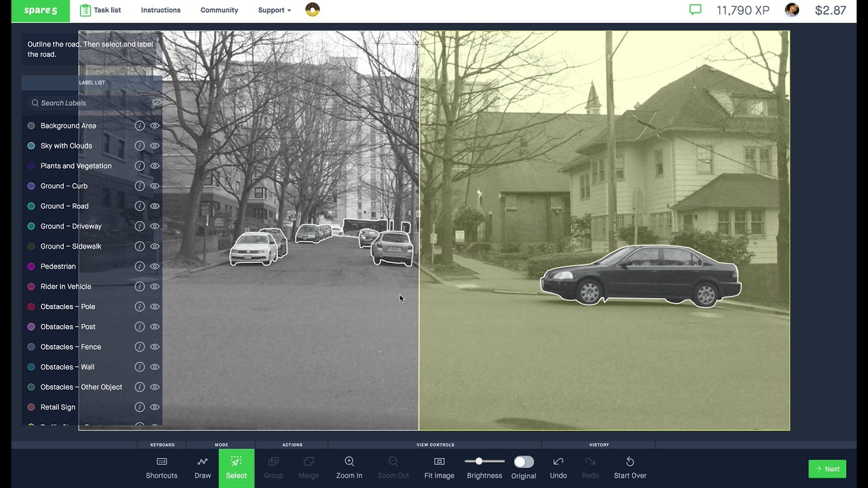868x488 pixels.
Task: Open the Instructions page
Action: (161, 10)
